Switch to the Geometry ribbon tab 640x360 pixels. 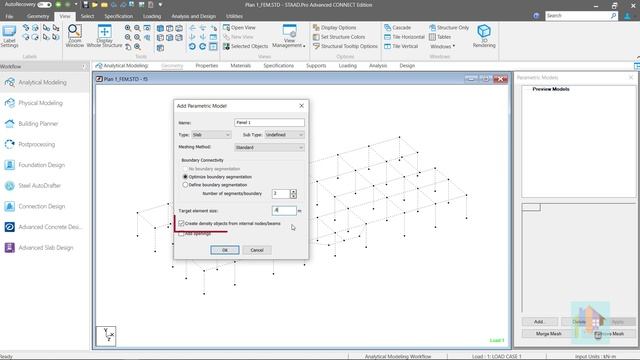pos(38,16)
